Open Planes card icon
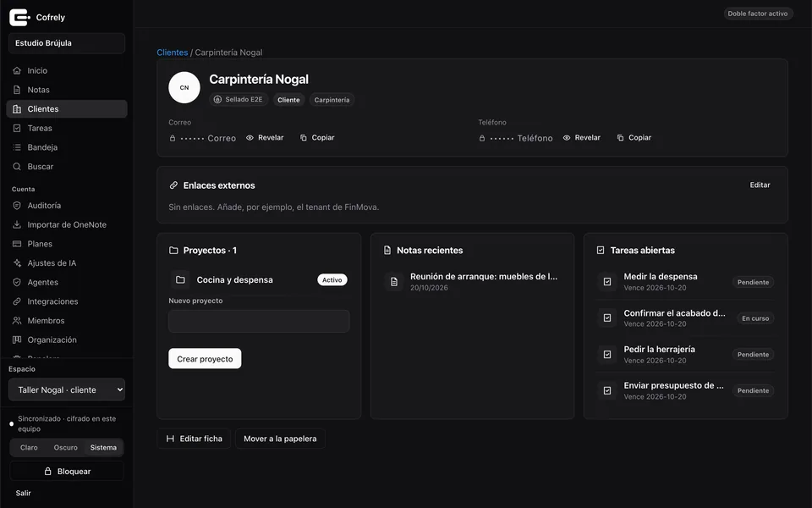812x508 pixels. tap(17, 244)
